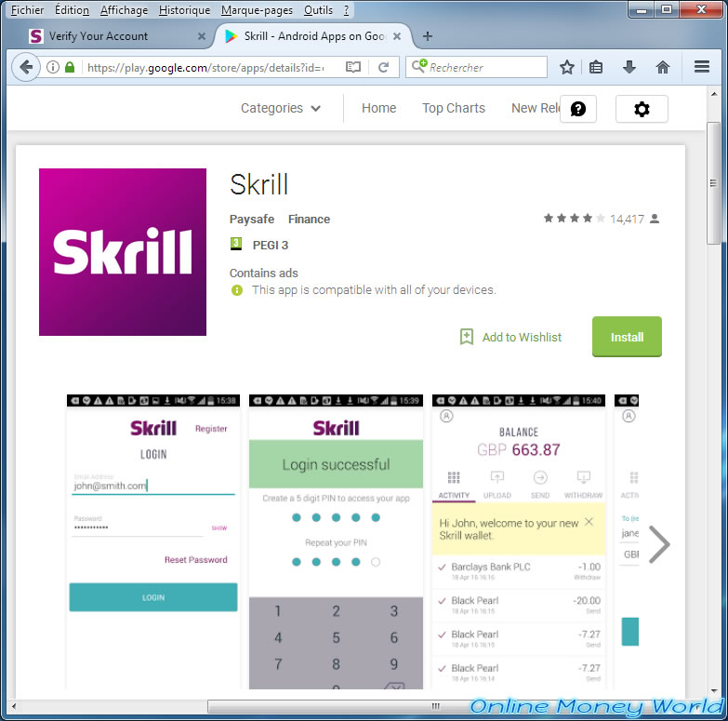Open the ? help menu

click(x=347, y=9)
